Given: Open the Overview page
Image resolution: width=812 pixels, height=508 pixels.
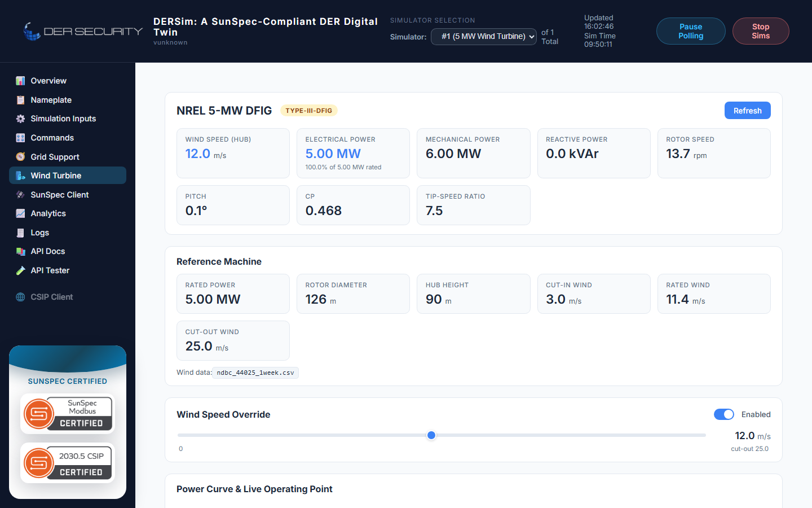Looking at the screenshot, I should click(68, 81).
